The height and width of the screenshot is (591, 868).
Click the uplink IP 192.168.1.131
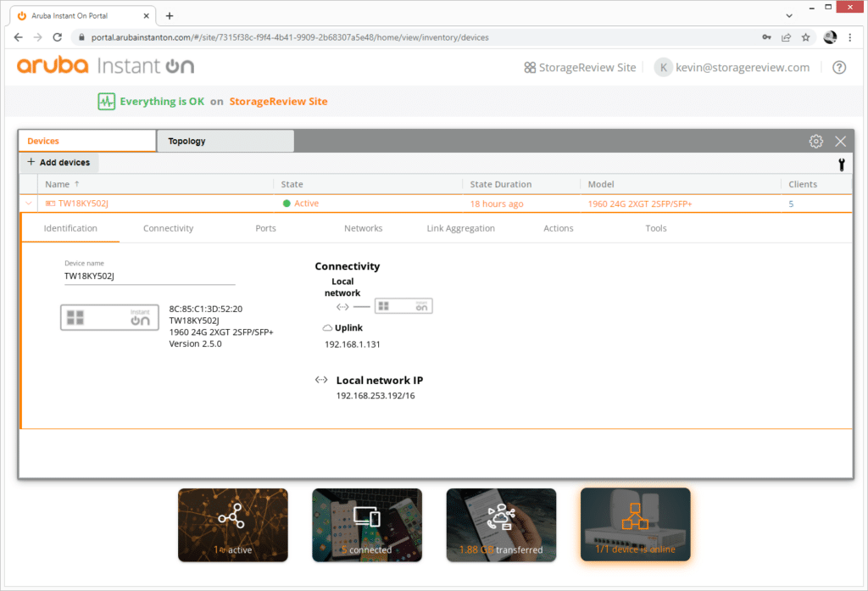tap(352, 344)
